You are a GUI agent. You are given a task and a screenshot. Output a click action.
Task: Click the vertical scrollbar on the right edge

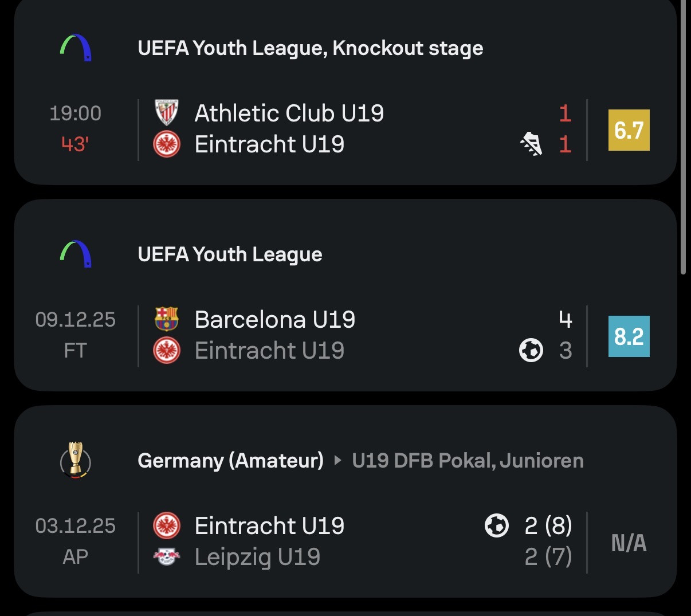click(683, 138)
